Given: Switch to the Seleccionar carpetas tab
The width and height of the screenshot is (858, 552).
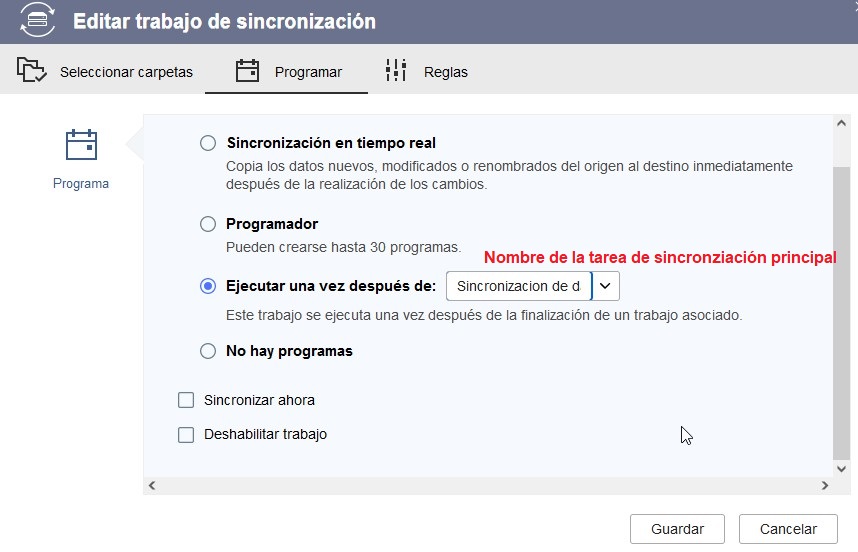Looking at the screenshot, I should (x=126, y=72).
